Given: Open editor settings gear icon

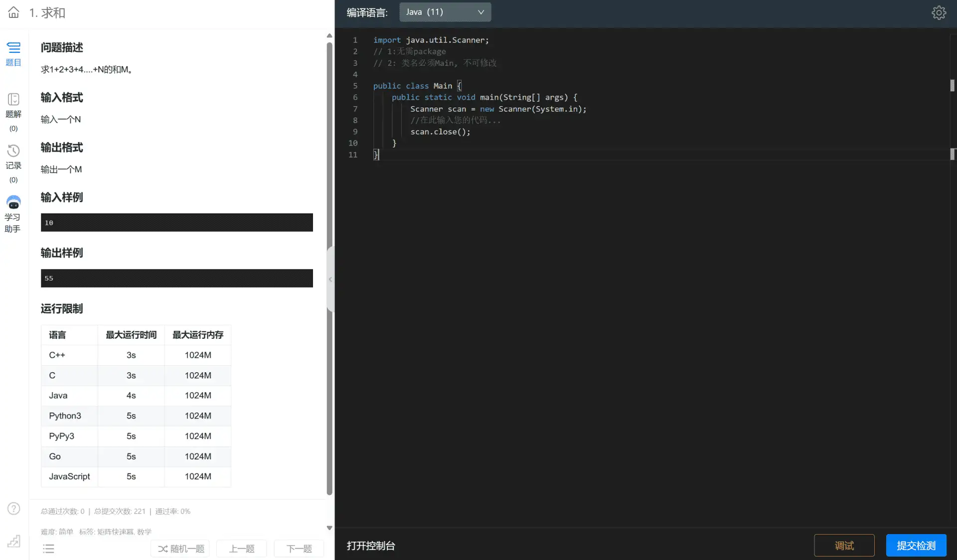Looking at the screenshot, I should click(x=939, y=12).
